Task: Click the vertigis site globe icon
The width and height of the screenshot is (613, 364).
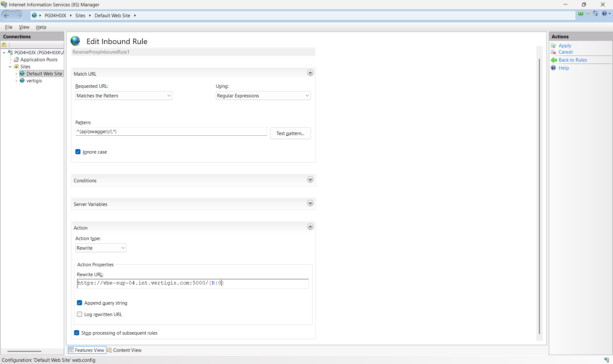Action: (x=22, y=81)
